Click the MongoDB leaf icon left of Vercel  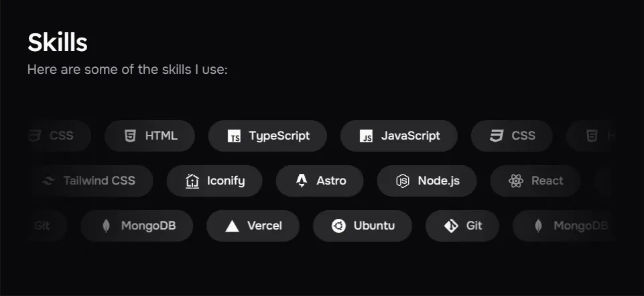[x=106, y=226]
